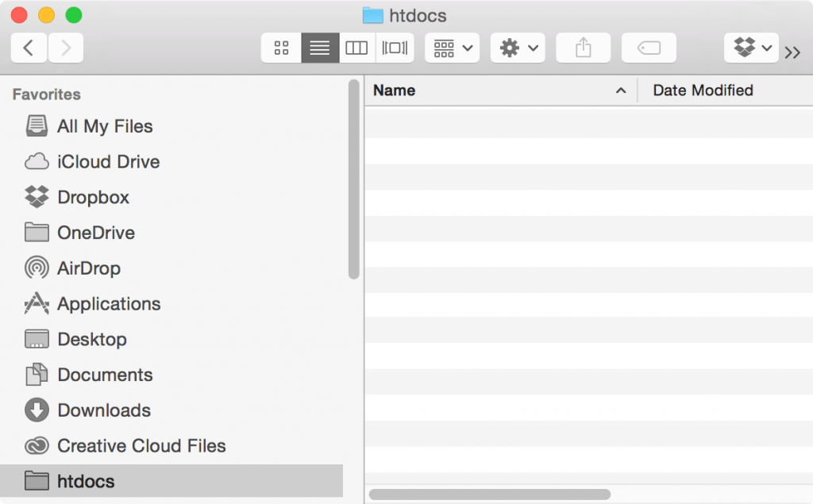
Task: Open Desktop in sidebar
Action: pos(171,339)
